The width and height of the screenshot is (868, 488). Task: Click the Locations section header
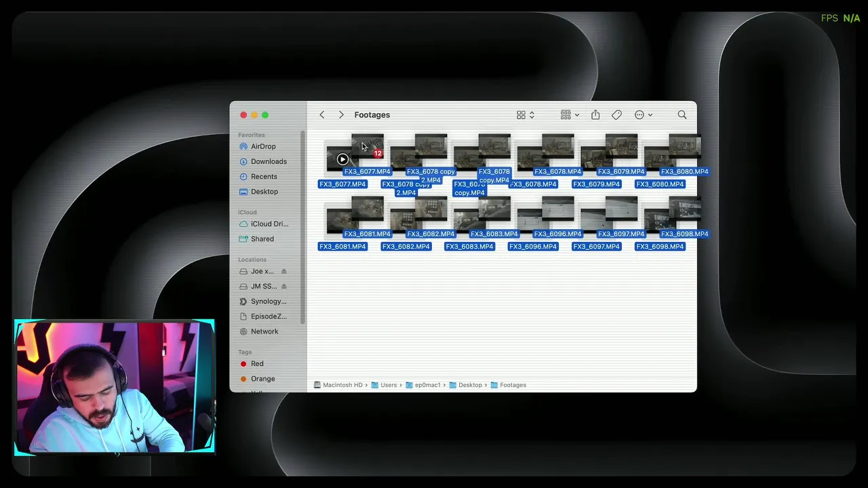click(x=252, y=260)
